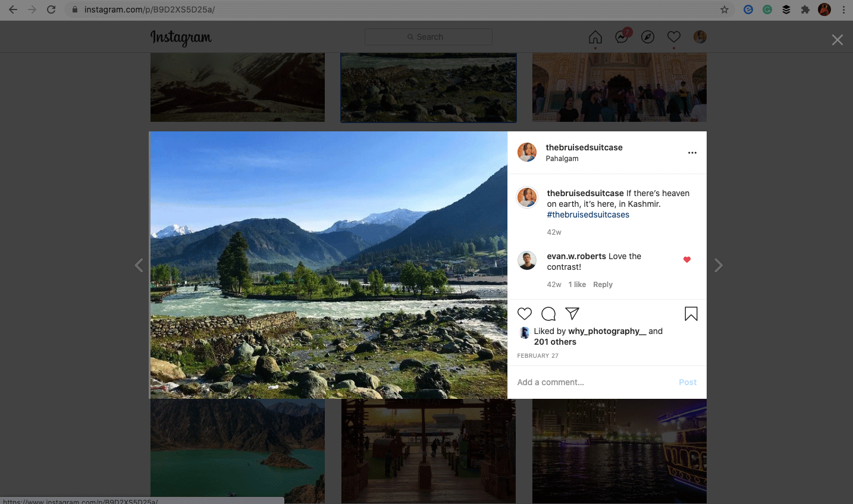853x504 pixels.
Task: Open the Extensions puzzle icon
Action: click(x=805, y=10)
